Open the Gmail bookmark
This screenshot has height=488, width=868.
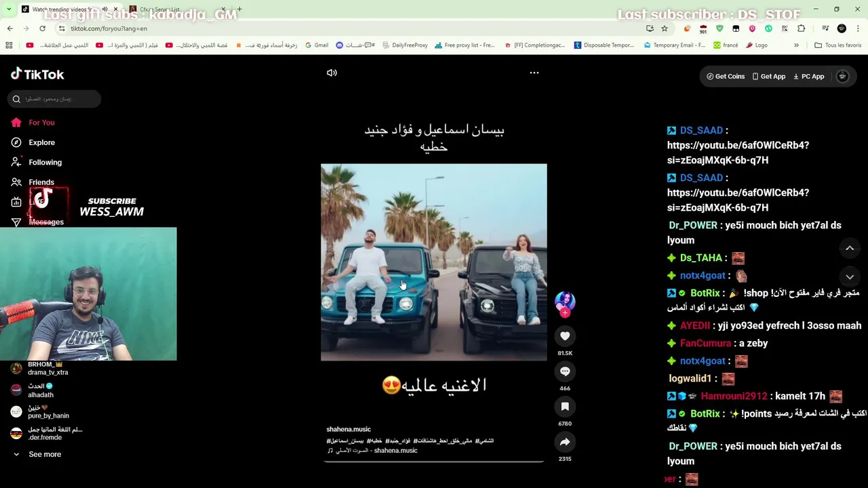[317, 45]
